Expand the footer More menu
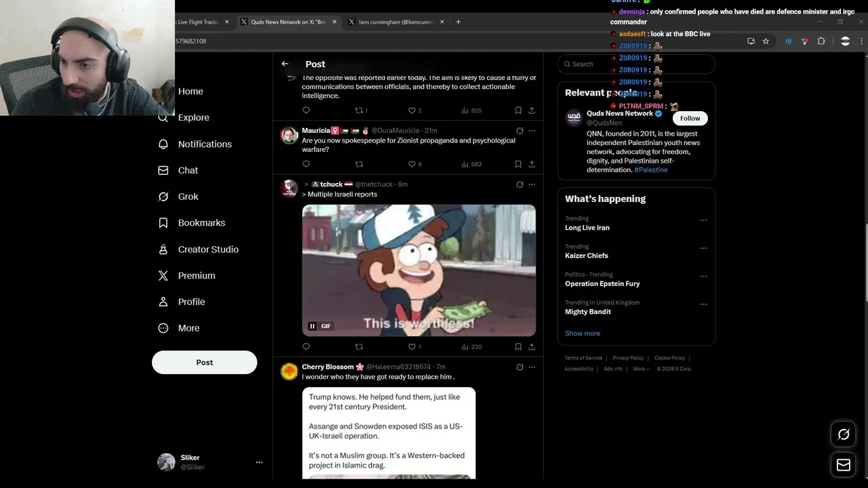The image size is (868, 488). pos(641,369)
